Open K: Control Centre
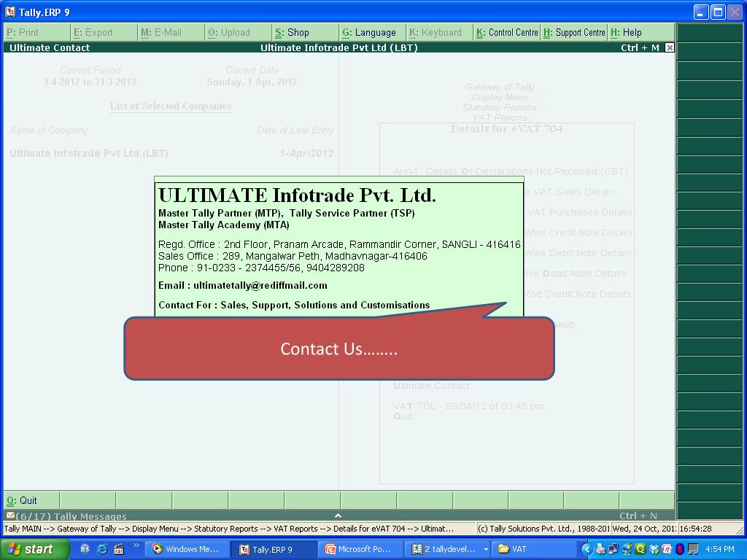747x560 pixels. pyautogui.click(x=507, y=32)
